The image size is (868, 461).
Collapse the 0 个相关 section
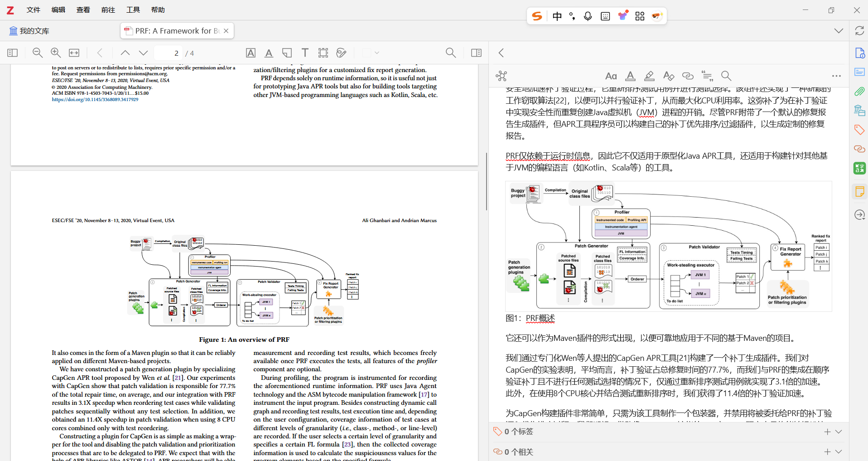click(x=839, y=452)
